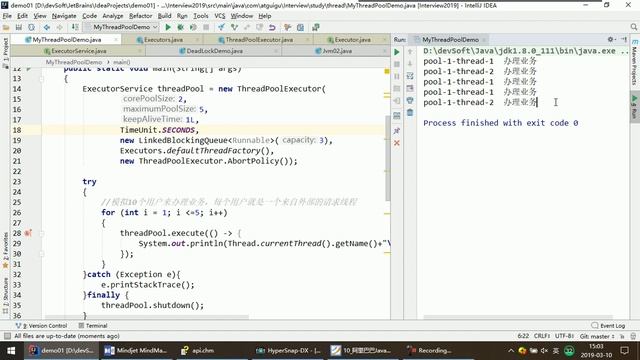Click the Restore Layout icon in Run panel

point(397,116)
